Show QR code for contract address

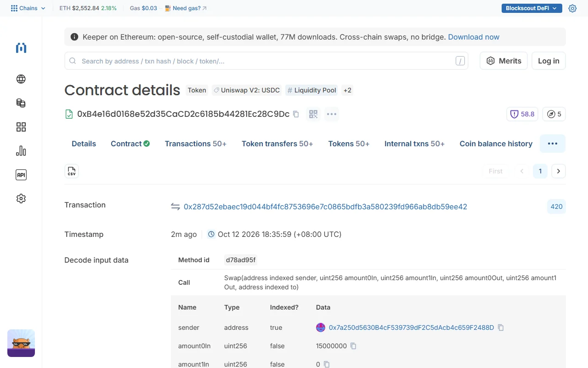coord(313,114)
